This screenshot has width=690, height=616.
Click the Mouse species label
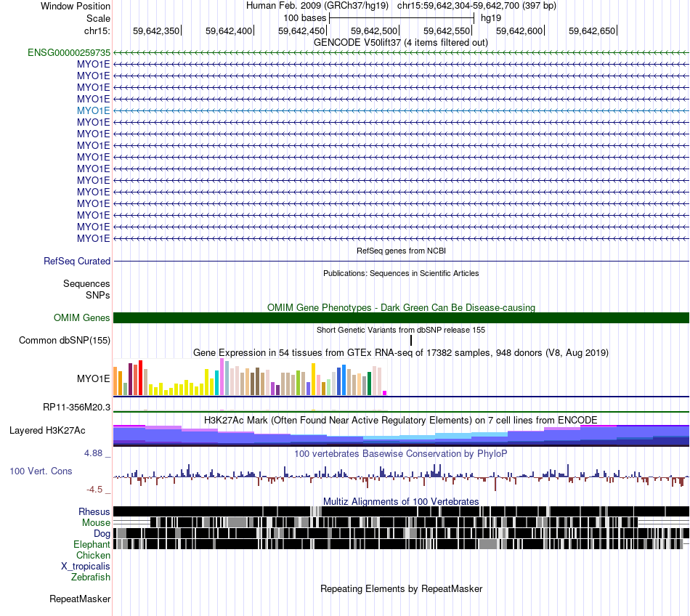[96, 523]
